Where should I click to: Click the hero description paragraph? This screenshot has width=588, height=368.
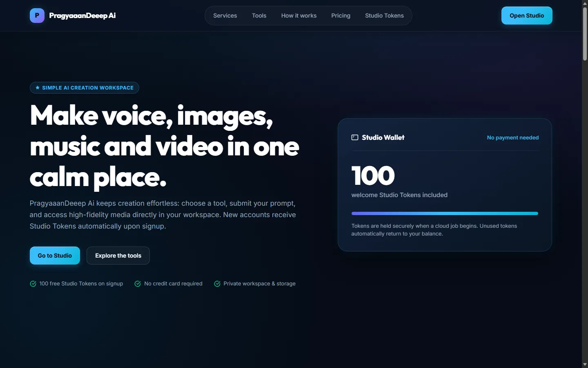163,215
